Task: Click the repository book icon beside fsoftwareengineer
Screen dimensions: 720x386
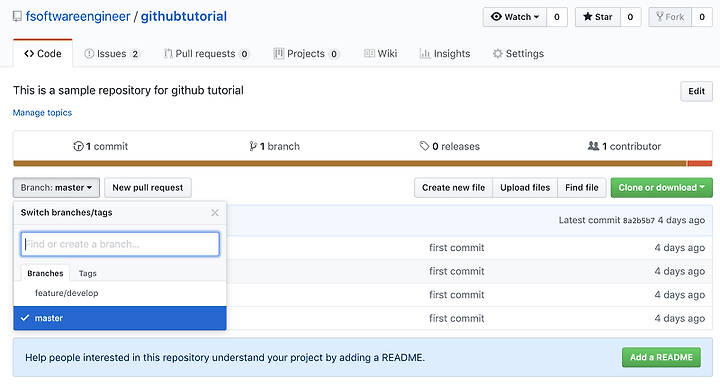Action: [17, 17]
